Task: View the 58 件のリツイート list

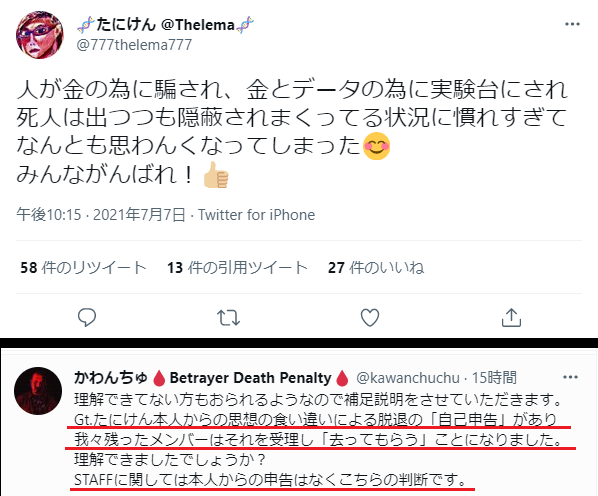Action: click(x=83, y=267)
